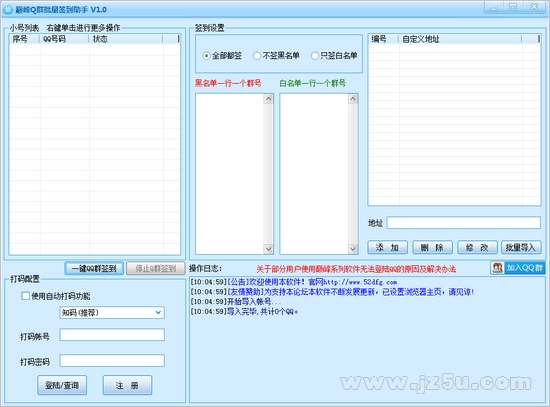
Task: Focus the 地址 input field
Action: click(x=463, y=223)
